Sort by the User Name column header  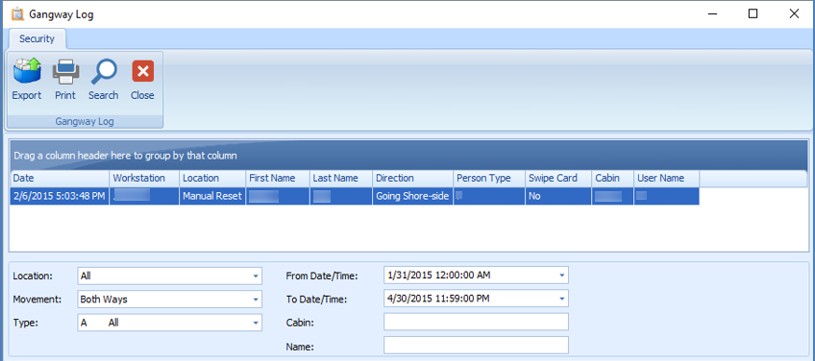pyautogui.click(x=666, y=178)
